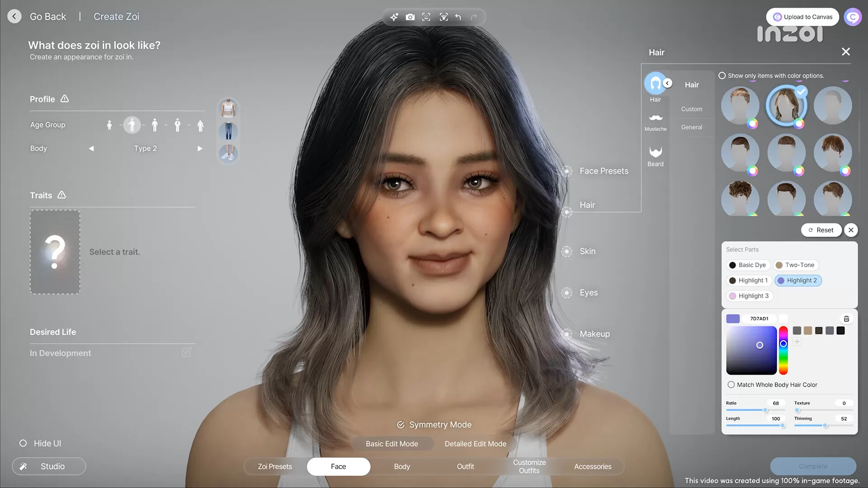Viewport: 868px width, 488px height.
Task: Click the trash icon to delete the color
Action: 846,319
